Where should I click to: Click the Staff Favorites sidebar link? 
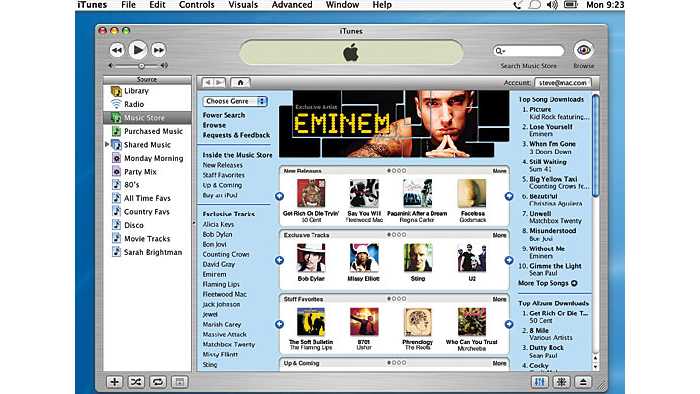click(223, 175)
